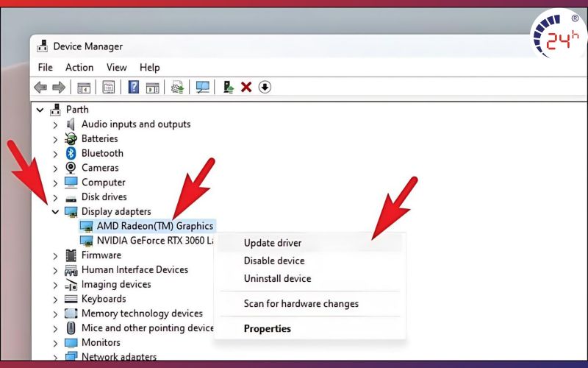Choose Update driver from context menu
588x368 pixels.
pyautogui.click(x=310, y=243)
